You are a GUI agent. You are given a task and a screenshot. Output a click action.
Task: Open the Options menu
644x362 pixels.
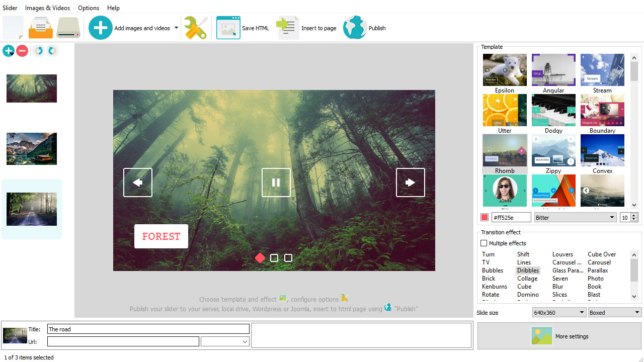tap(89, 8)
